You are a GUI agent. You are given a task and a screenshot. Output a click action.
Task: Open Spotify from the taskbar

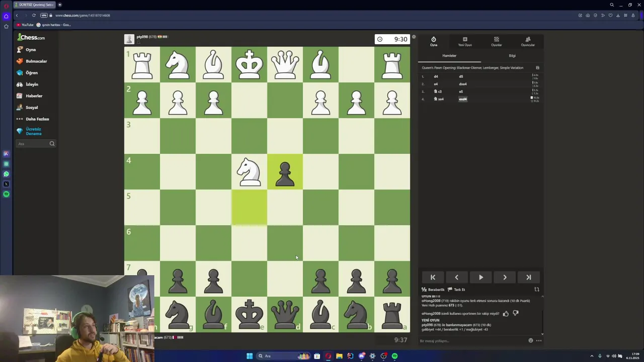coord(395,356)
